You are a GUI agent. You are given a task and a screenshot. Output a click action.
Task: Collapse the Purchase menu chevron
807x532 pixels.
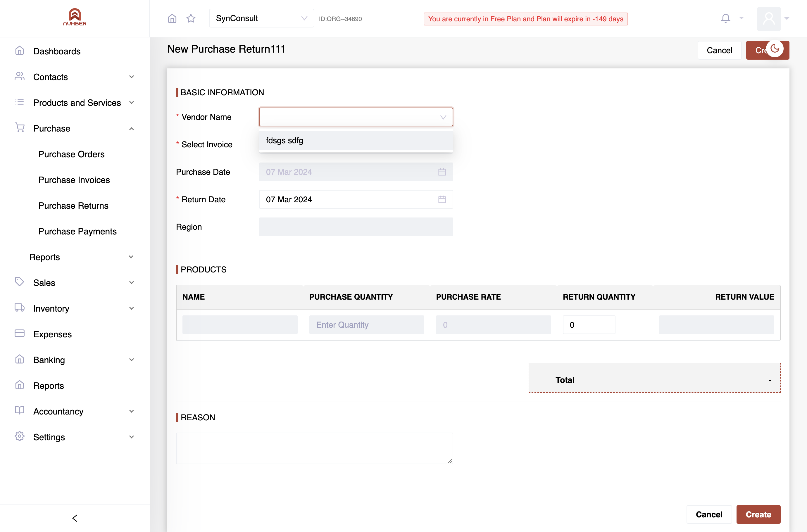click(x=131, y=129)
